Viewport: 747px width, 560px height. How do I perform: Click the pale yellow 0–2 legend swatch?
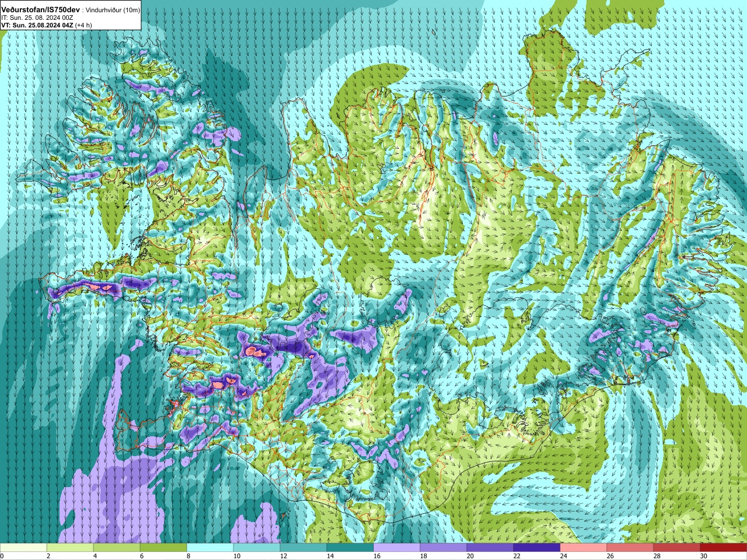click(x=23, y=548)
